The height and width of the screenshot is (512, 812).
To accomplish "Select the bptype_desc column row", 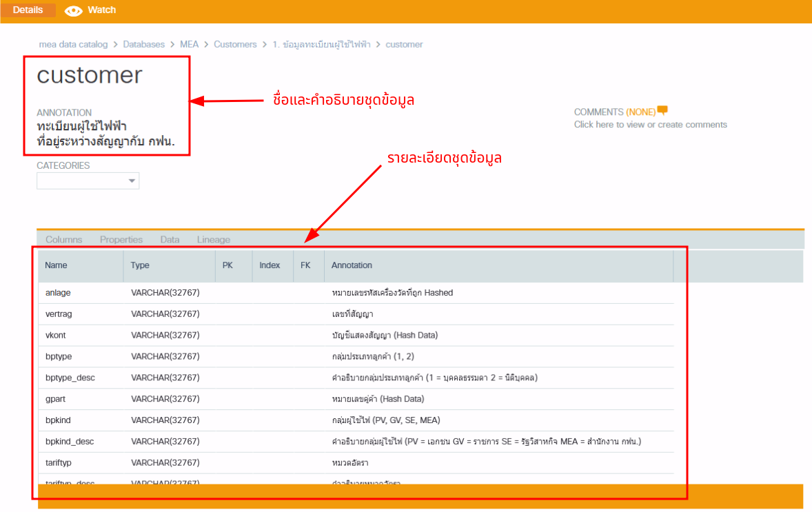I will pyautogui.click(x=69, y=378).
